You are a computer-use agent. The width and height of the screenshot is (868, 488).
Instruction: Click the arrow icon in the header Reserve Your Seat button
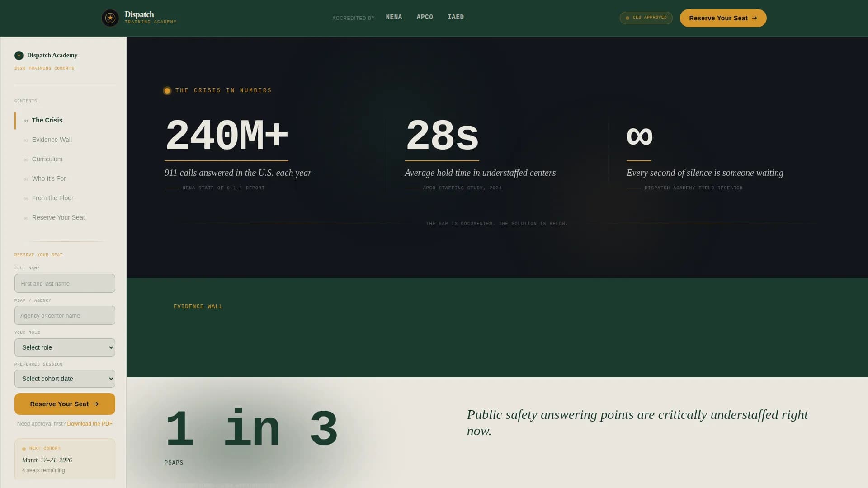pos(754,18)
